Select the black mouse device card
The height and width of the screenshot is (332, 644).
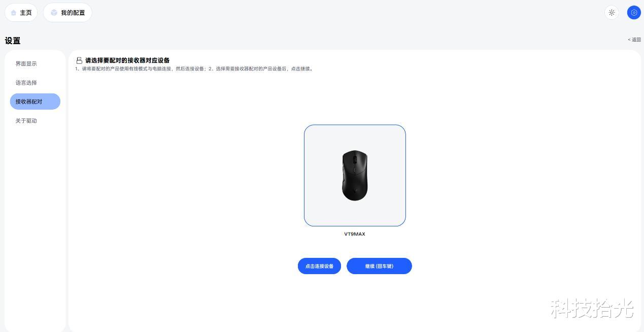(x=355, y=175)
